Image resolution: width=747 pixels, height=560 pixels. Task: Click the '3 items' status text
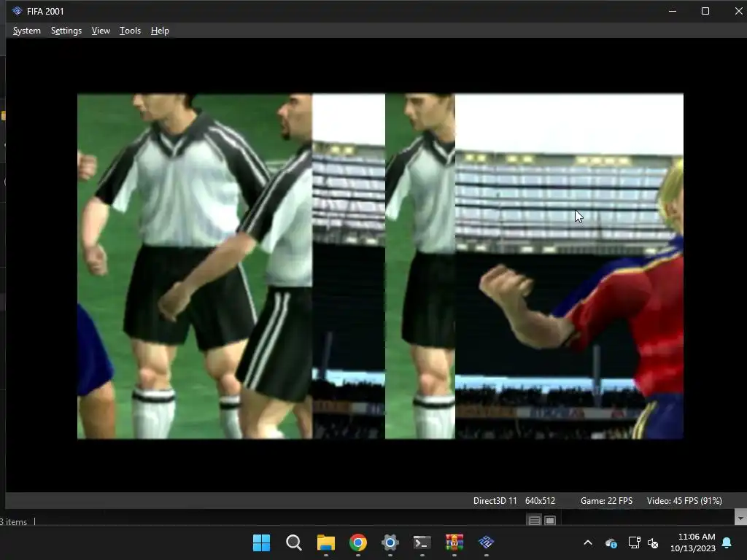pos(13,522)
